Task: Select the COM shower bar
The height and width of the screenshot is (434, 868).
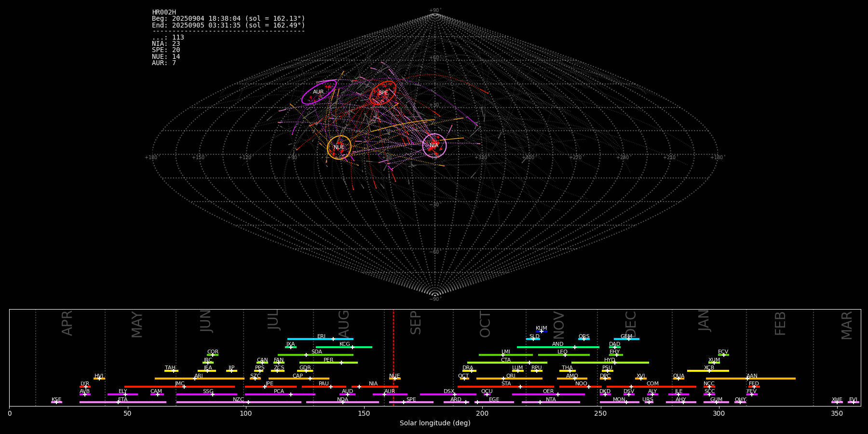Action: tap(652, 387)
